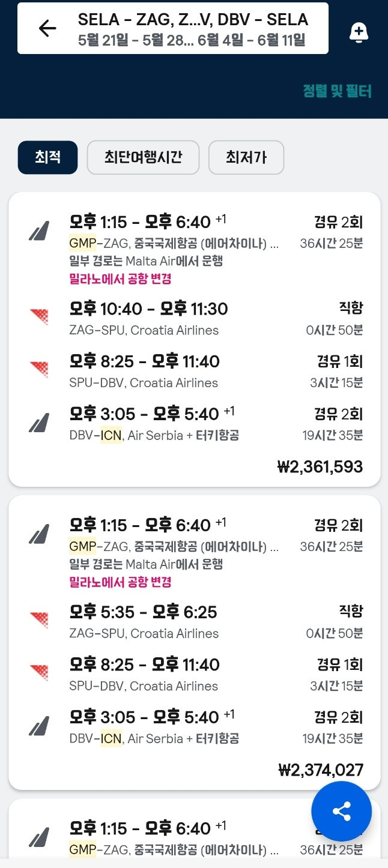Switch to the 최단여행시간 tab
Viewport: 388px width, 868px height.
click(143, 157)
